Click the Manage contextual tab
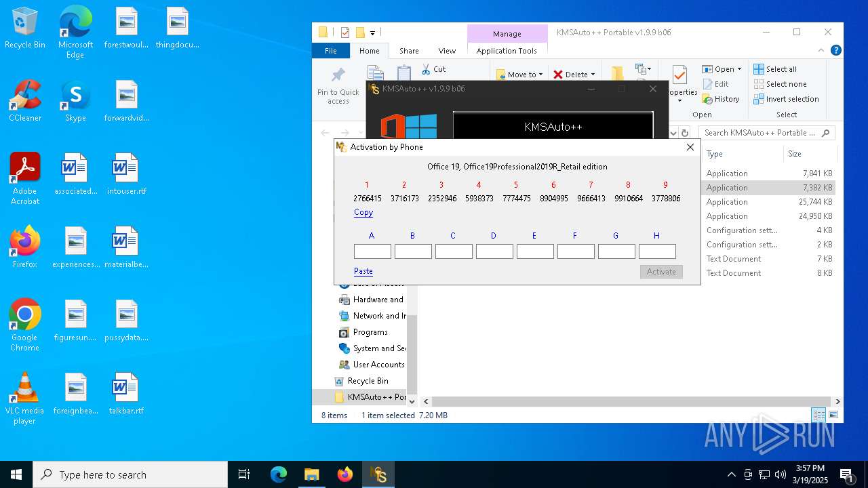Viewport: 868px width, 488px height. [x=507, y=34]
